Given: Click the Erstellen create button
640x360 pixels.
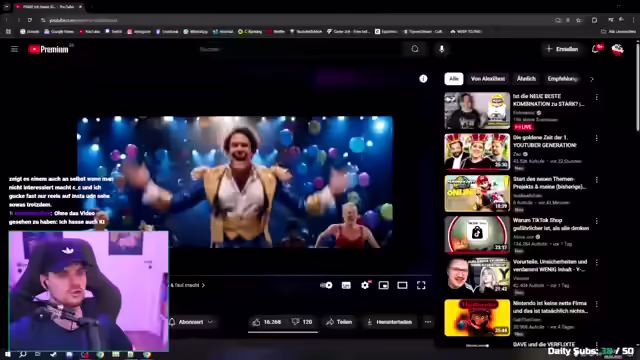Looking at the screenshot, I should pyautogui.click(x=562, y=49).
